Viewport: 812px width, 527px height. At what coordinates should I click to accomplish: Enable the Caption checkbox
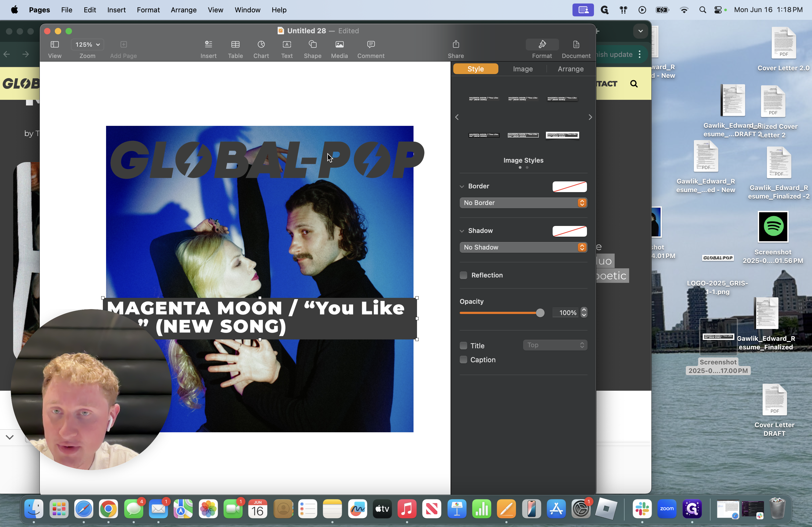click(463, 360)
